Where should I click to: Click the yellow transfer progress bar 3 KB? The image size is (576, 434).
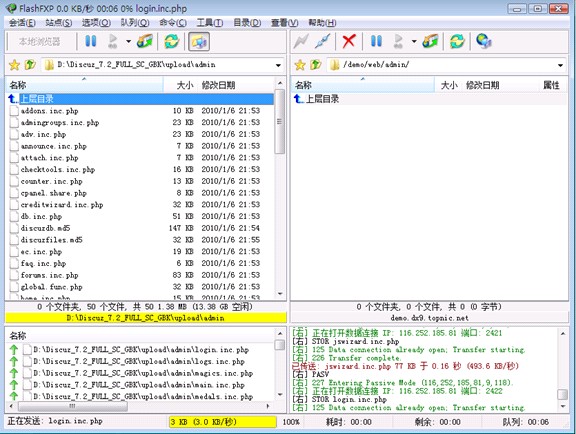[223, 422]
